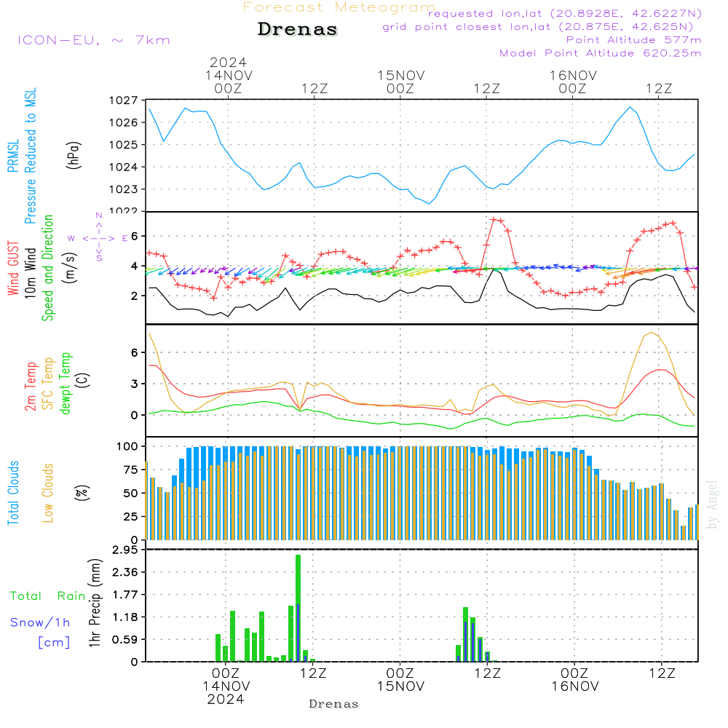Select the "2024" year below bottom axis
The width and height of the screenshot is (728, 728).
[226, 700]
